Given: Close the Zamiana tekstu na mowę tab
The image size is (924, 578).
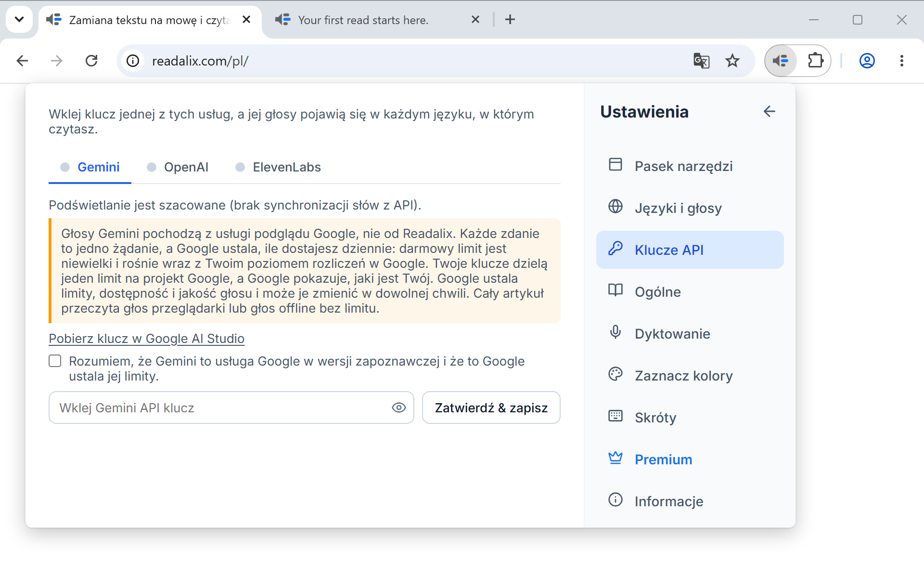Looking at the screenshot, I should pos(246,19).
